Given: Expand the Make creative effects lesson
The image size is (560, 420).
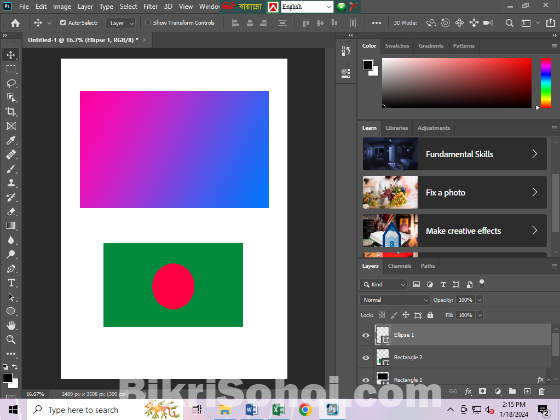Looking at the screenshot, I should coord(455,231).
